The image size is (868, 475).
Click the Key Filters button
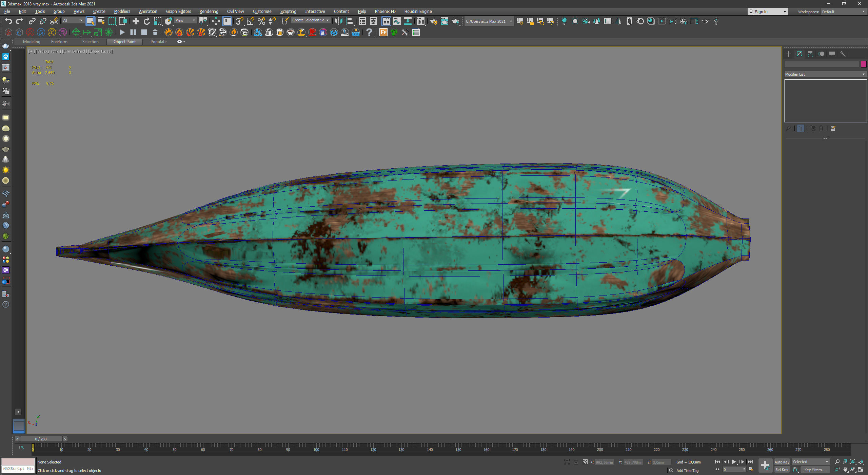[815, 470]
